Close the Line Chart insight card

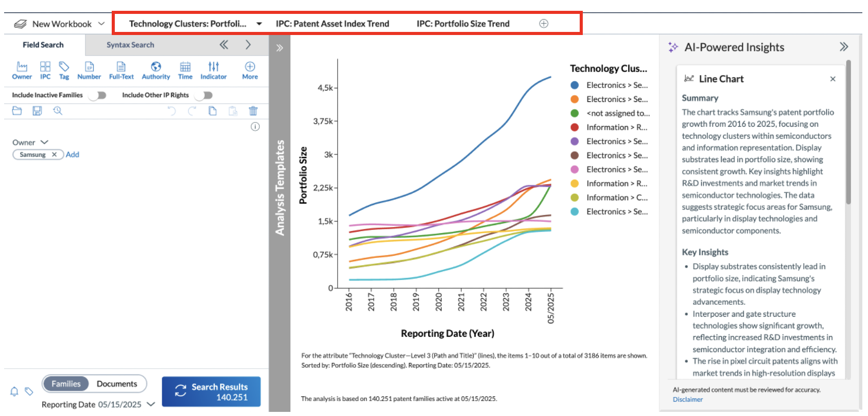[833, 79]
